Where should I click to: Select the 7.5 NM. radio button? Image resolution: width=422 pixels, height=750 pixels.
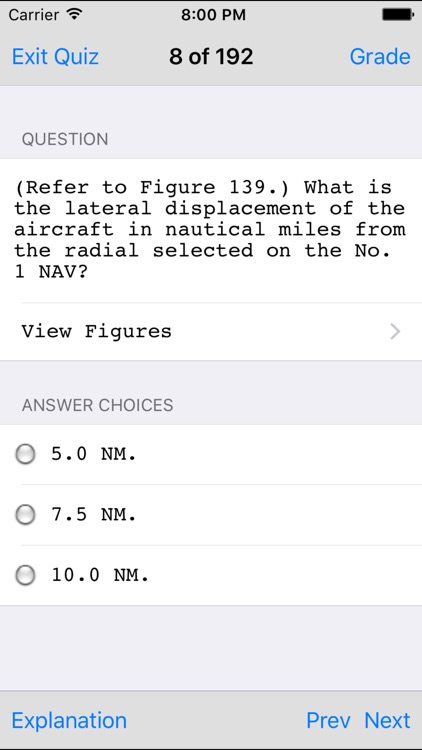pyautogui.click(x=25, y=515)
